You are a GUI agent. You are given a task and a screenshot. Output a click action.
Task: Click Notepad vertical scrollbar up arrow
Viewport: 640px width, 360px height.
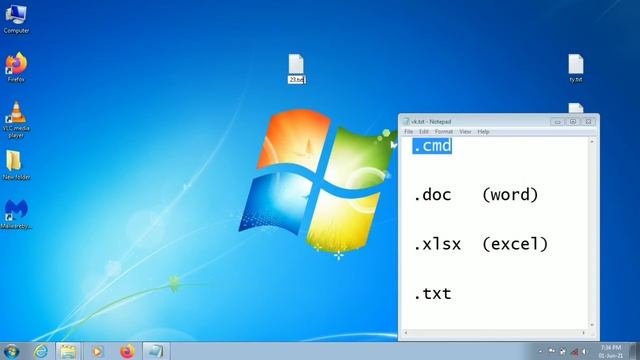click(592, 142)
